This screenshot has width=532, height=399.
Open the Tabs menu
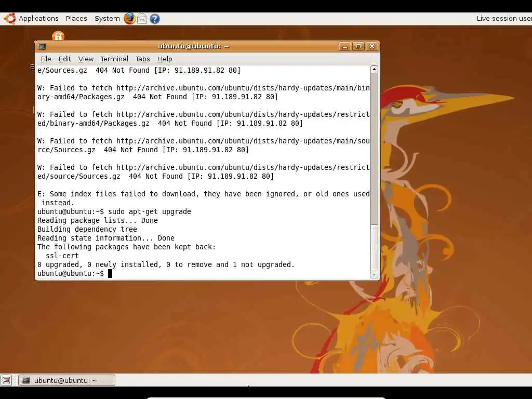(142, 59)
